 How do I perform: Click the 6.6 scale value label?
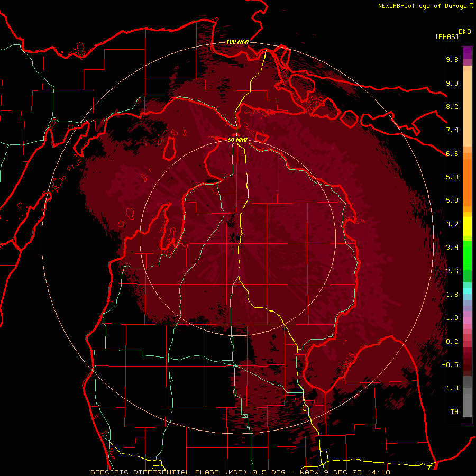tap(452, 153)
